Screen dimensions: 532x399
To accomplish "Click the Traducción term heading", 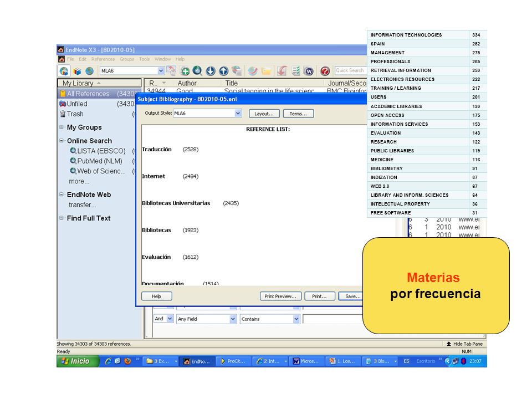I will (157, 149).
